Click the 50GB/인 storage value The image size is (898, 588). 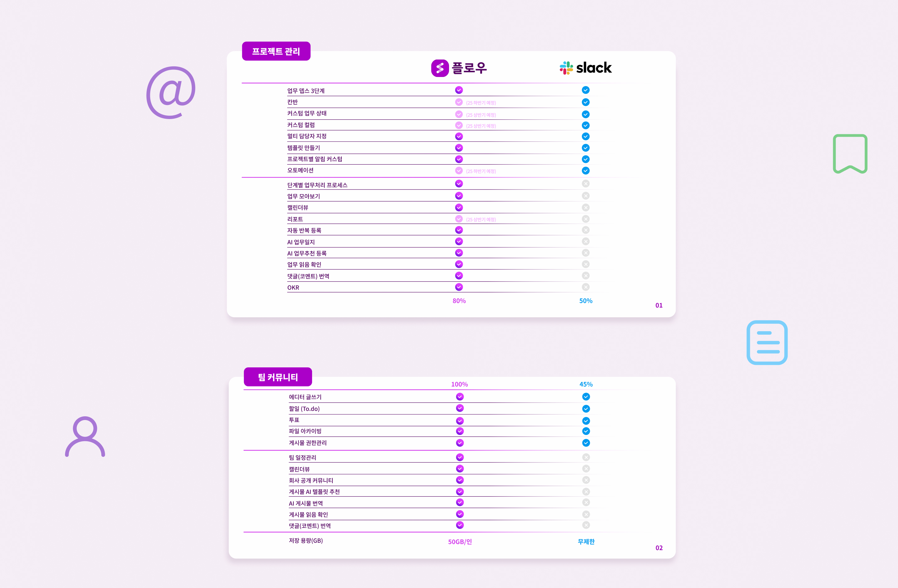coord(460,542)
